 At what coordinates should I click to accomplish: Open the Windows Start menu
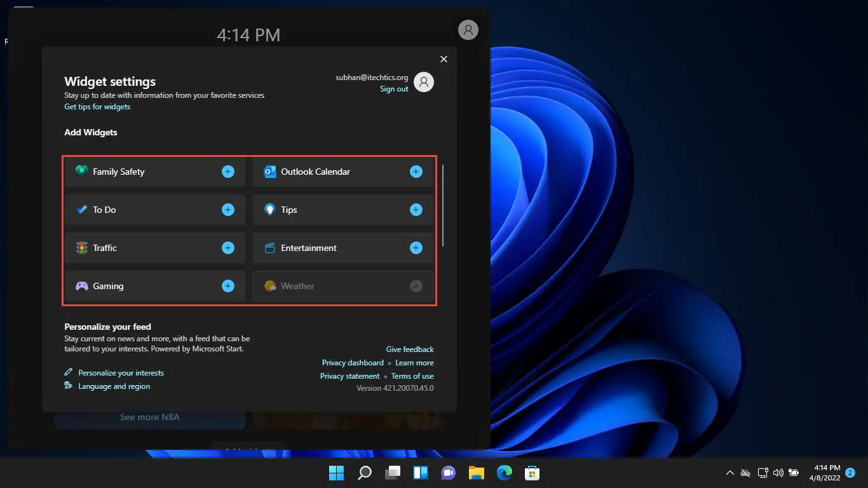336,473
